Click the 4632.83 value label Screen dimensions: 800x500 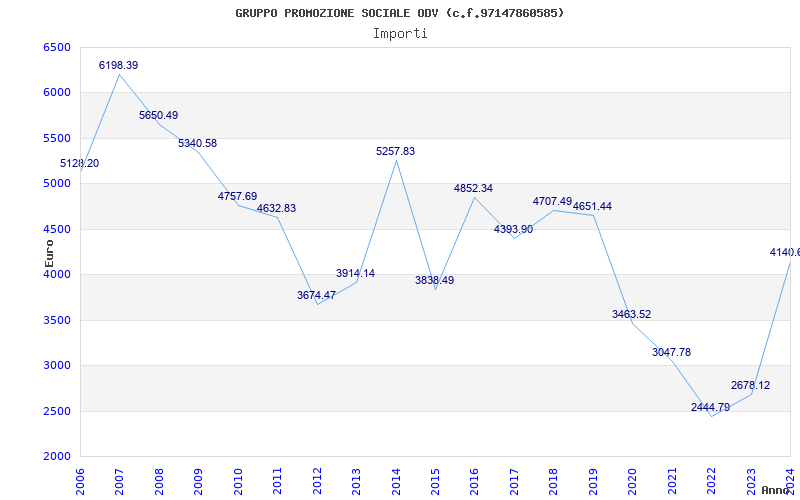[276, 209]
